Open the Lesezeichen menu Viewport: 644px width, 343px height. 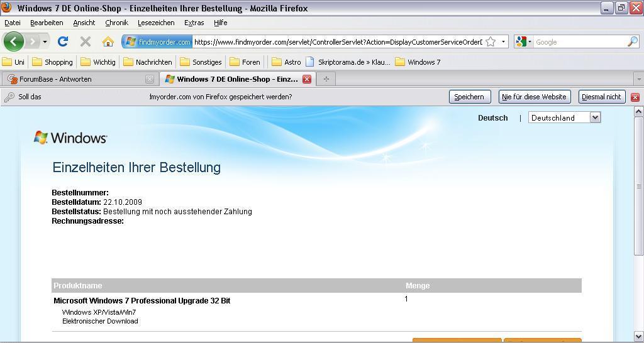click(156, 23)
